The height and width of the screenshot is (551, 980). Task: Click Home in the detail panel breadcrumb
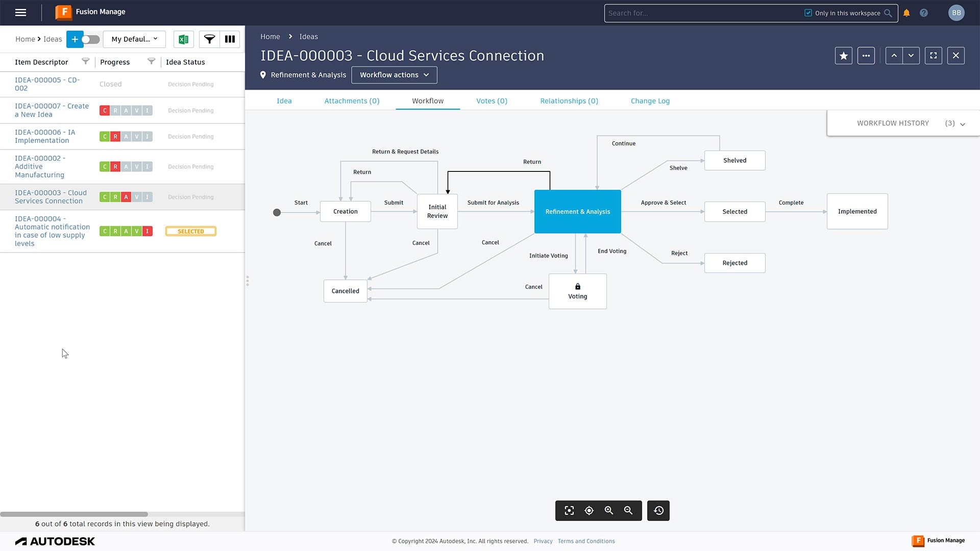270,37
